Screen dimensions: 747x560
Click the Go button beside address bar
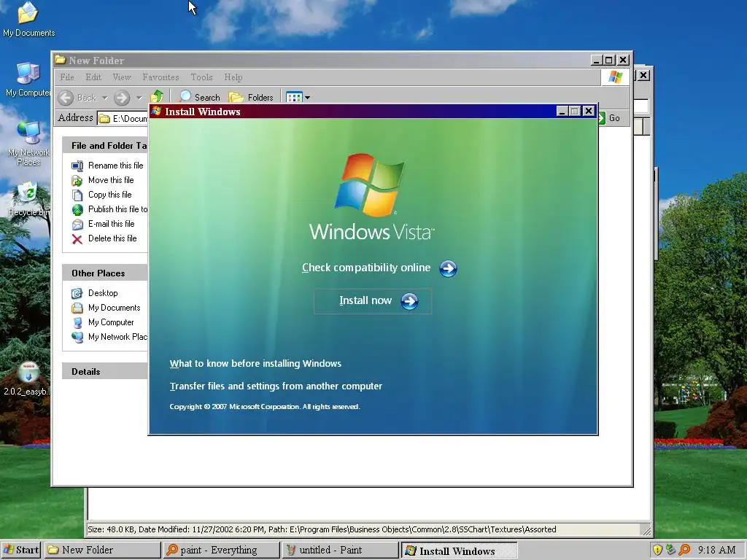coord(610,118)
